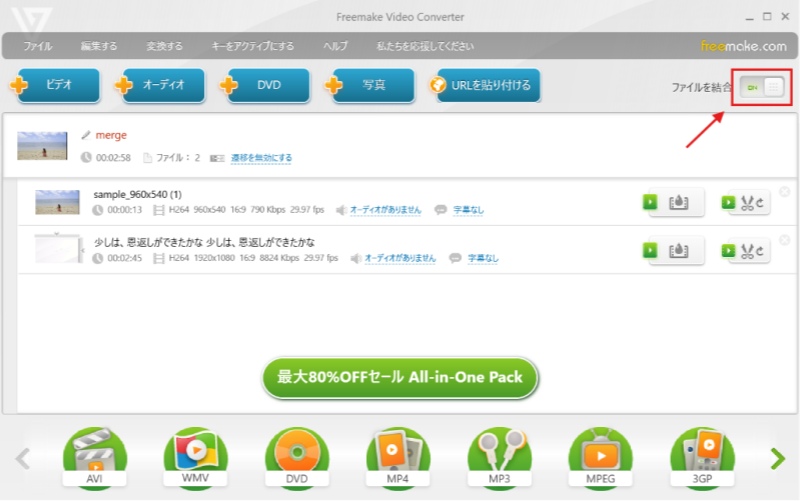Show previous output formats with left arrow
800x501 pixels.
coord(22,459)
